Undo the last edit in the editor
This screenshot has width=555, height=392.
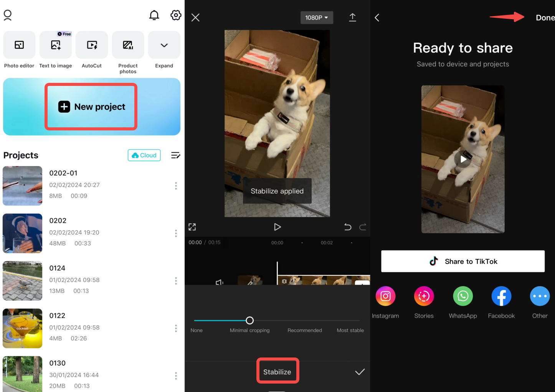click(347, 227)
